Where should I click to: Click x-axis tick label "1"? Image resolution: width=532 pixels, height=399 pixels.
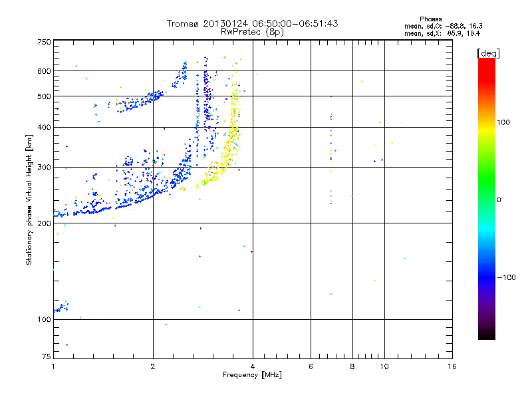click(x=53, y=366)
